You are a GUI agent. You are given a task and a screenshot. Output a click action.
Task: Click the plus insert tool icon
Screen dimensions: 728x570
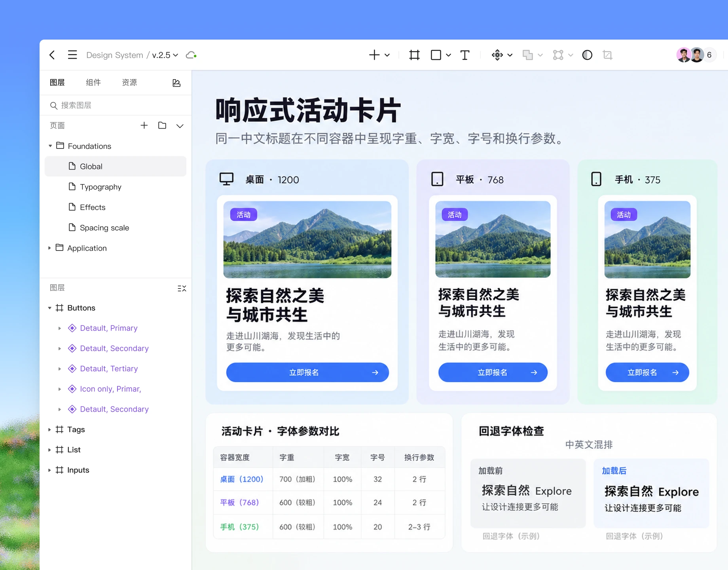(374, 55)
